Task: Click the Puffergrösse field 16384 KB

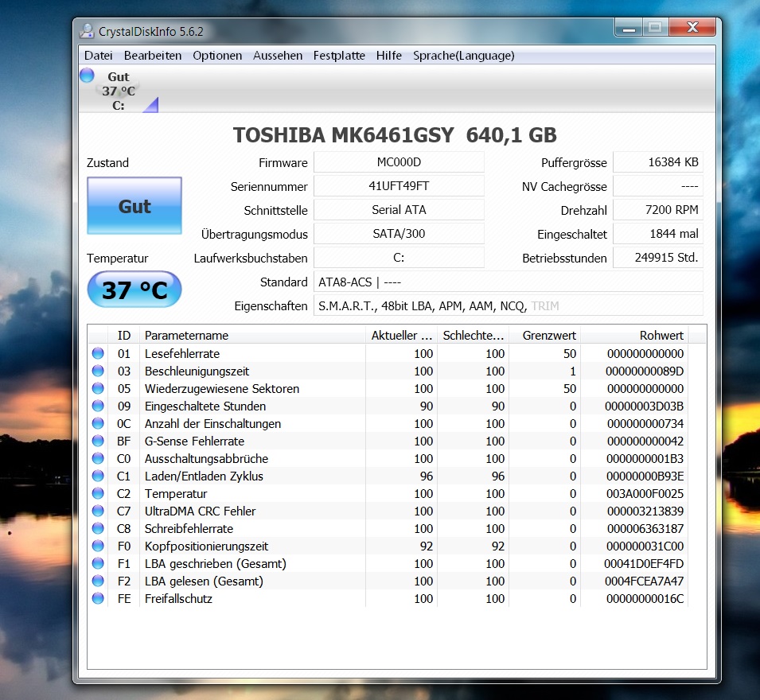Action: [x=658, y=162]
